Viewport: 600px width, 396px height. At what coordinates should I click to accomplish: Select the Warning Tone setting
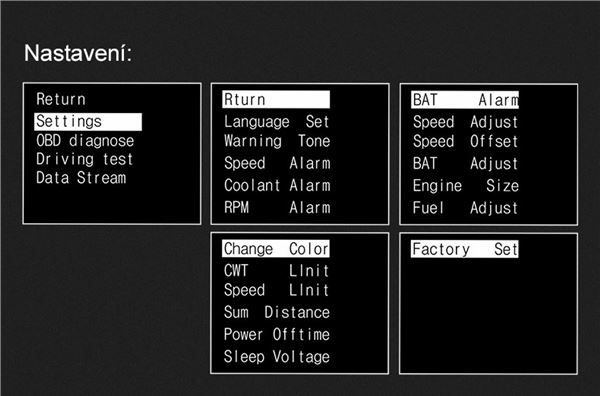click(x=277, y=141)
